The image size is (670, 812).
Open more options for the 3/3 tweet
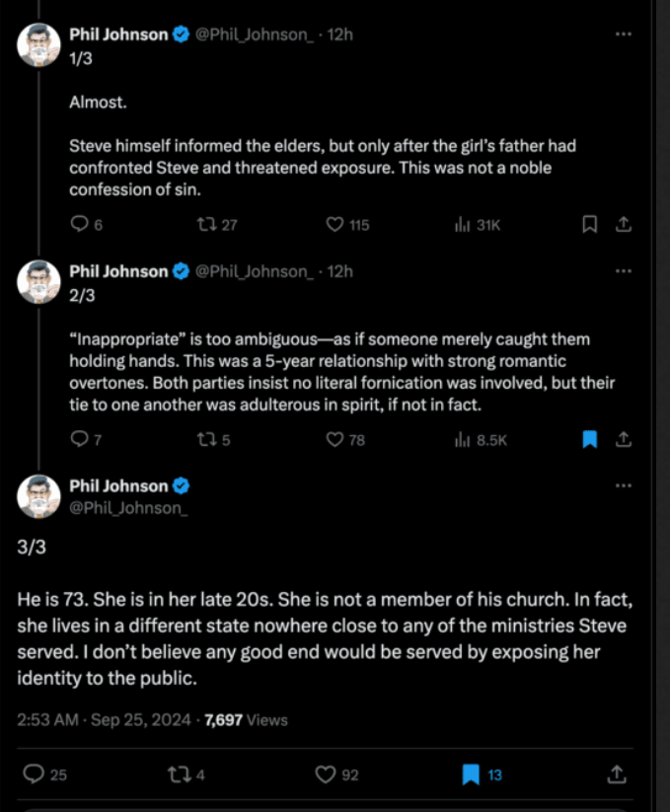tap(623, 485)
